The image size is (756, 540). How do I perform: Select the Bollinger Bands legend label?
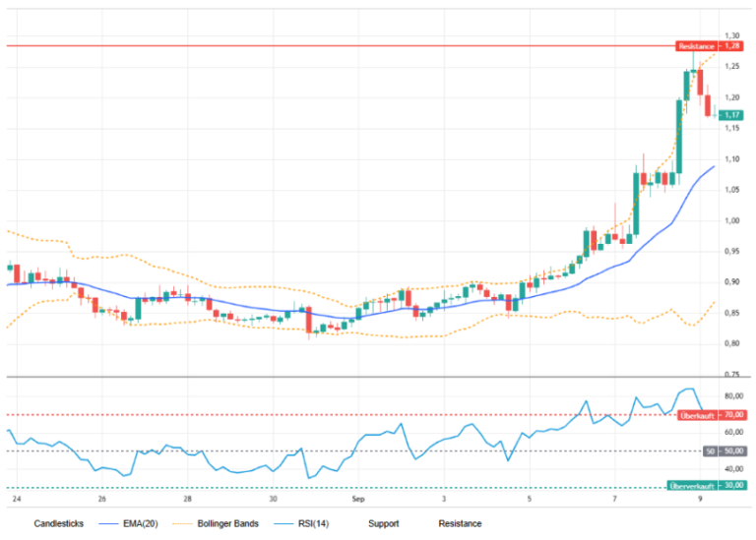click(x=227, y=523)
